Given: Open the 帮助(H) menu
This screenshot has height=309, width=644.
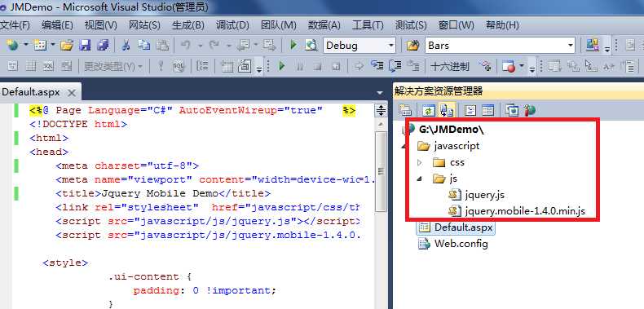Looking at the screenshot, I should coord(502,25).
